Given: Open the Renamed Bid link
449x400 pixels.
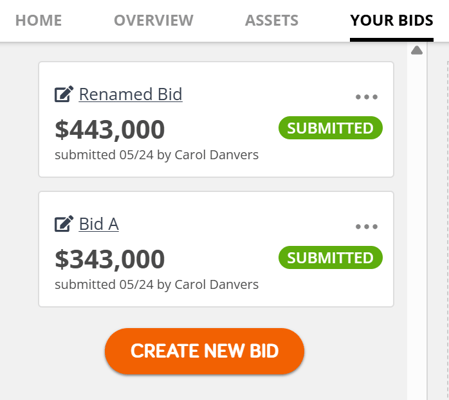Looking at the screenshot, I should tap(131, 94).
